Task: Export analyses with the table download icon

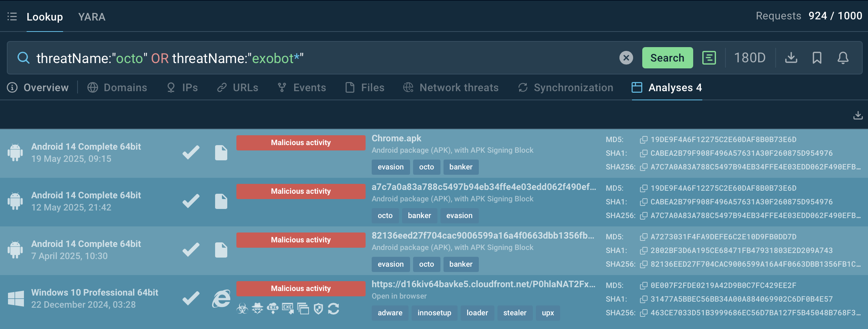Action: tap(858, 115)
